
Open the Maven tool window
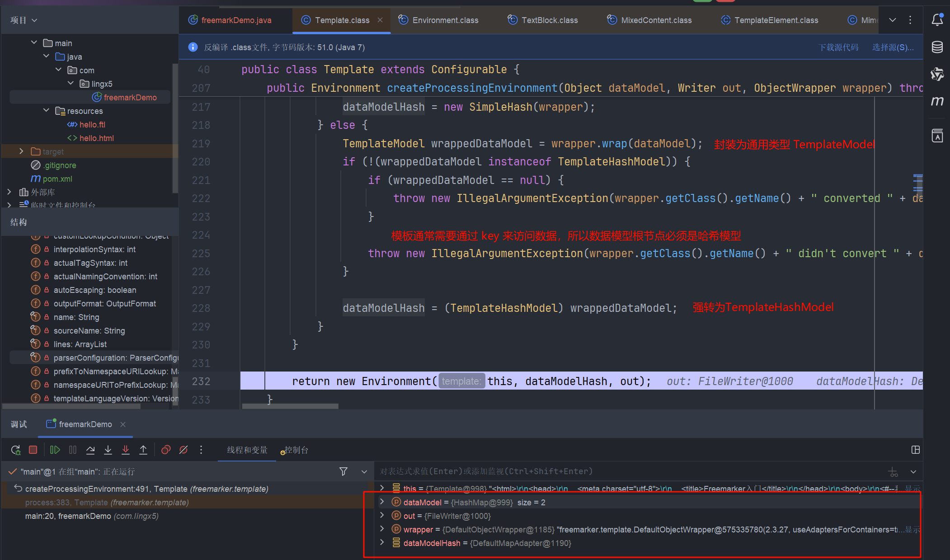[x=937, y=101]
